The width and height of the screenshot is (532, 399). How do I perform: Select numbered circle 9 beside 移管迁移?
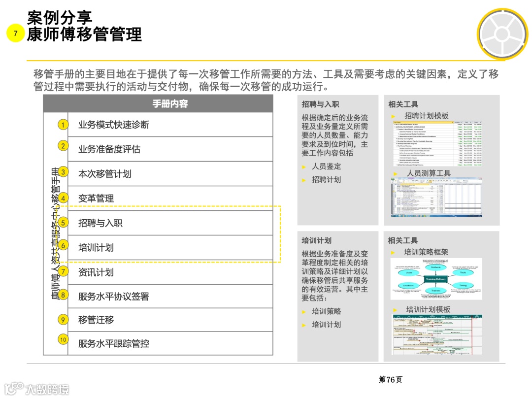(x=63, y=320)
